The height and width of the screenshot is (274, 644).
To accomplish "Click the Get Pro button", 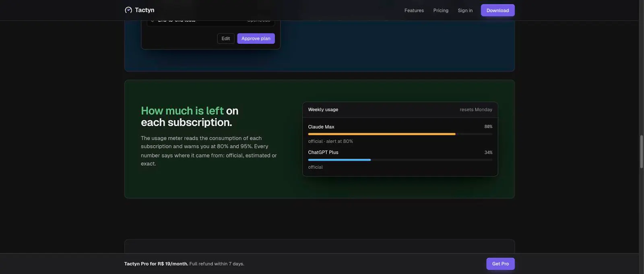I will [x=500, y=264].
